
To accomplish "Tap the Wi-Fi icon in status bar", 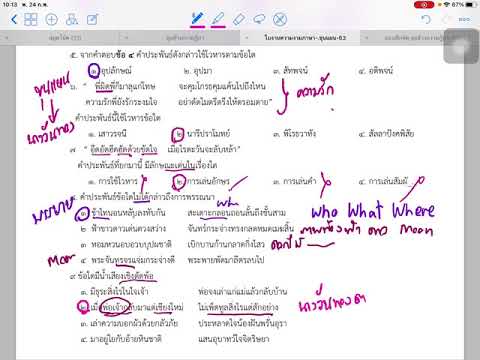I will pos(447,5).
